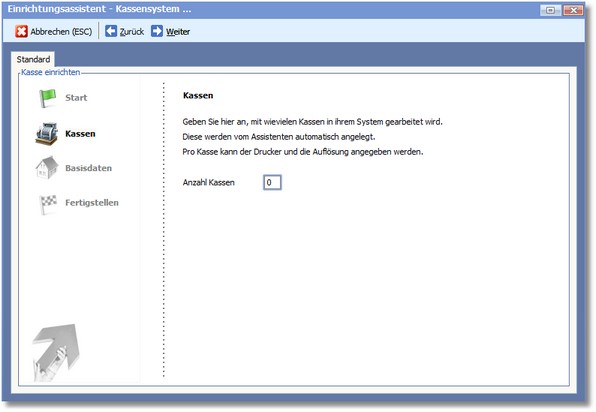Select the checkered flag Fertigstellen icon
The height and width of the screenshot is (412, 596).
[48, 204]
